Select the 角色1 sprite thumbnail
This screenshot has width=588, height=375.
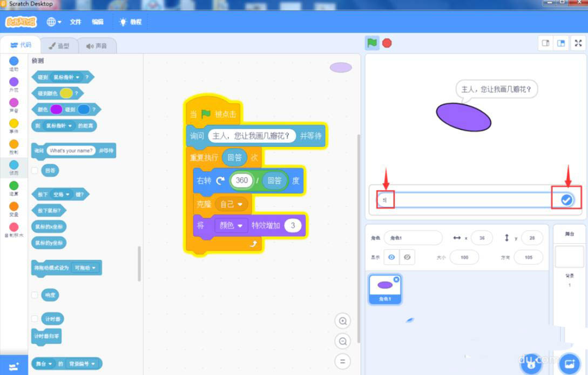(385, 288)
